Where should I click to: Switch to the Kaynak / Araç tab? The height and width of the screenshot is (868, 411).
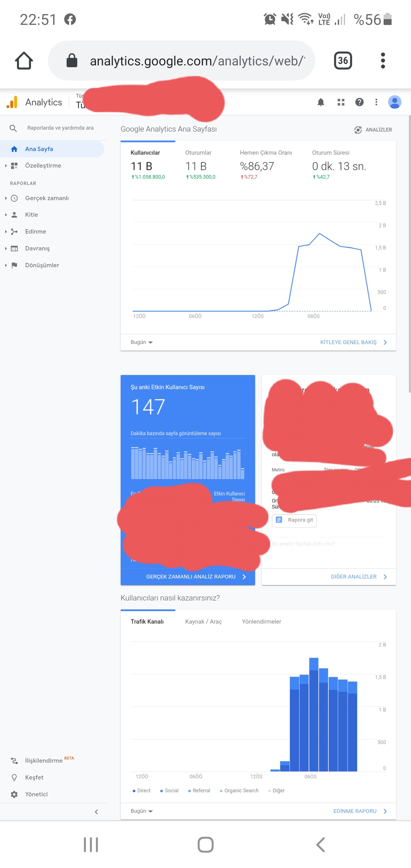[204, 621]
